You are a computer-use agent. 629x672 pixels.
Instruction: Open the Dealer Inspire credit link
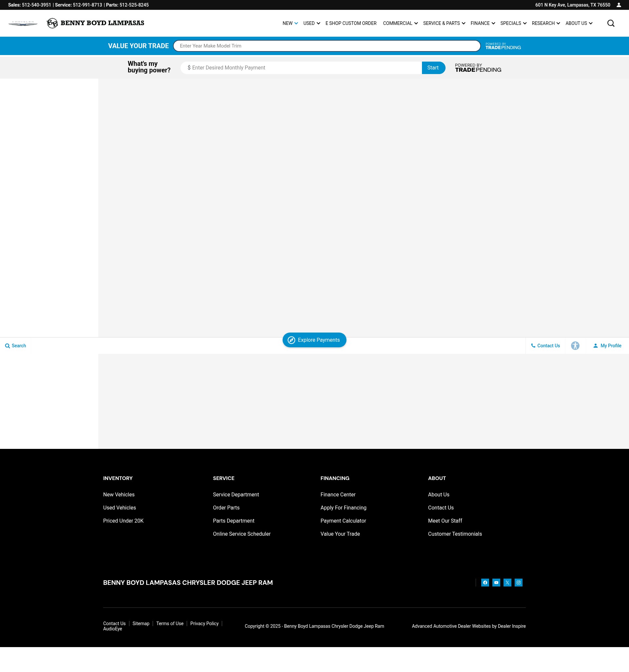coord(468,626)
